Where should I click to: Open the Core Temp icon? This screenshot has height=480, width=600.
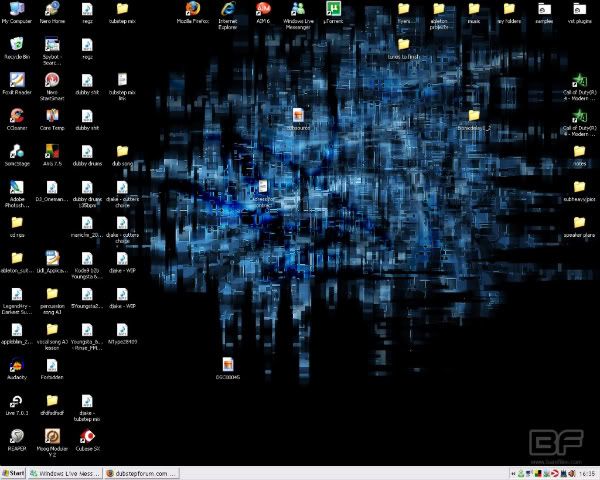[x=52, y=119]
